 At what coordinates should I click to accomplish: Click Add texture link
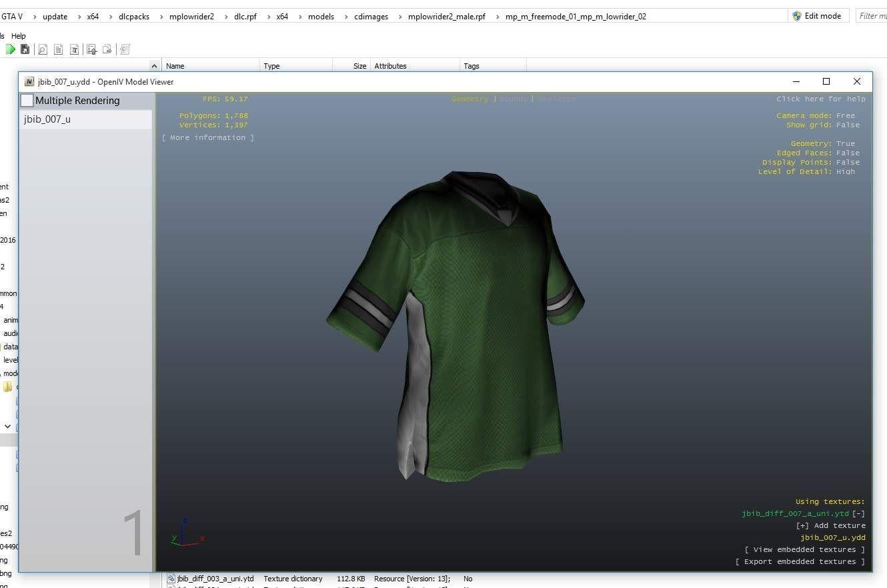tap(830, 525)
